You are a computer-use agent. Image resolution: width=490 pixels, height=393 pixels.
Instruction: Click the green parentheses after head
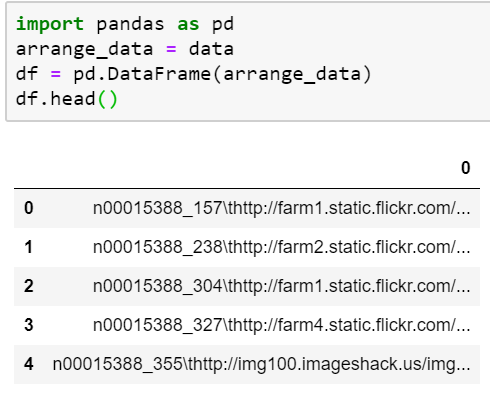click(x=107, y=99)
